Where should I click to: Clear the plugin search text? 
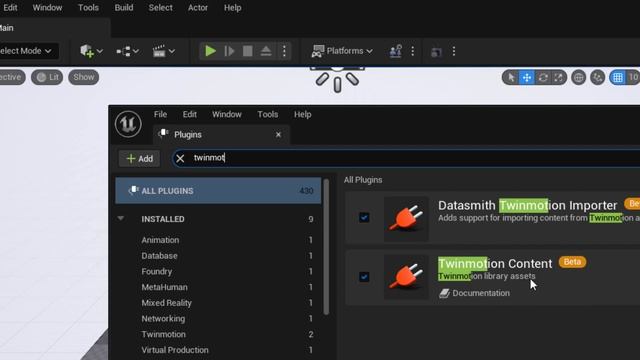[x=180, y=158]
